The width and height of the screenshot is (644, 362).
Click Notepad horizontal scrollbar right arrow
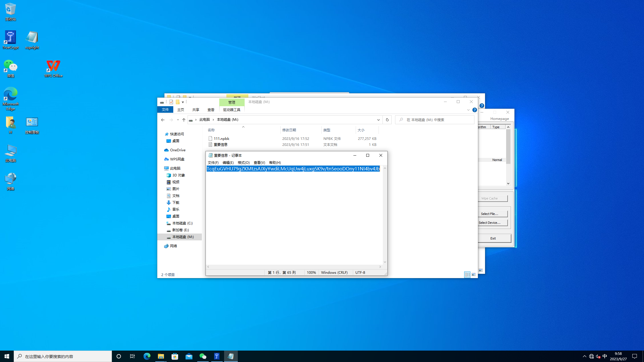(380, 267)
